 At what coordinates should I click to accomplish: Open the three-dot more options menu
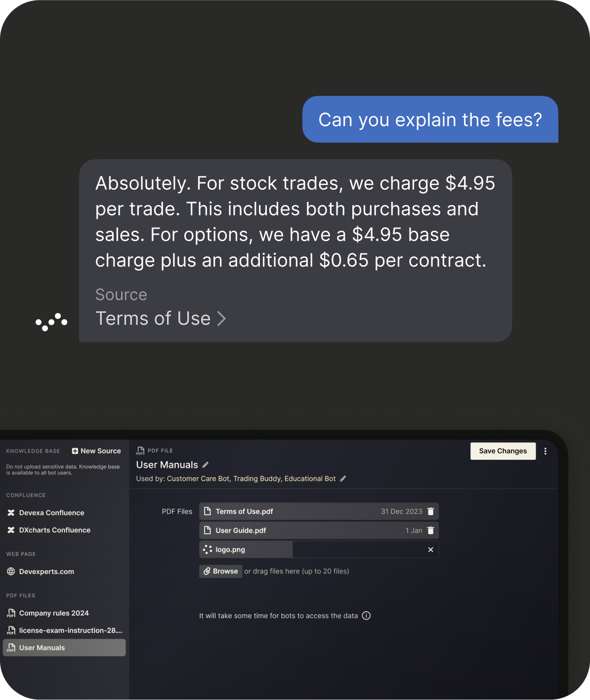click(545, 451)
